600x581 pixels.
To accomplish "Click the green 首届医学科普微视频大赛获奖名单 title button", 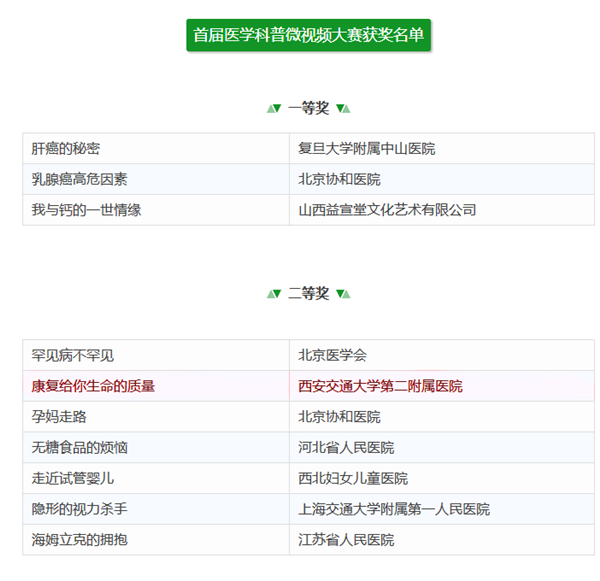I will 308,35.
